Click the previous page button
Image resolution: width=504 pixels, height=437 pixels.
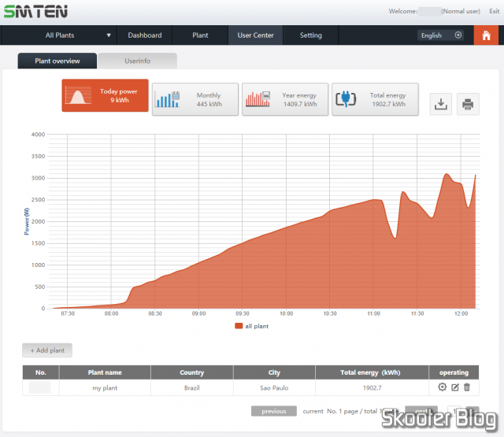[x=274, y=411]
